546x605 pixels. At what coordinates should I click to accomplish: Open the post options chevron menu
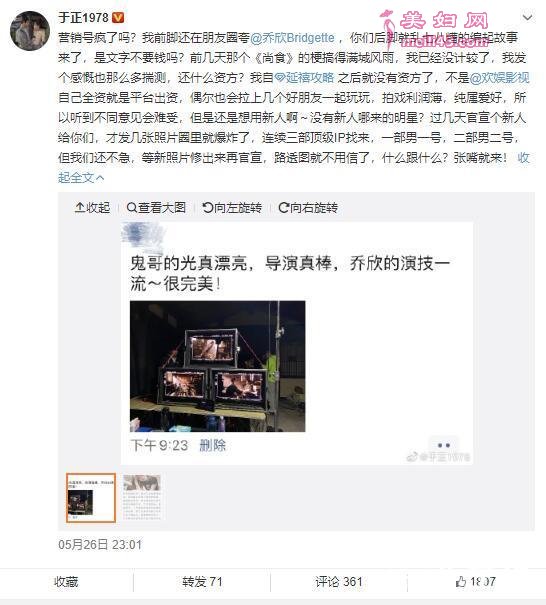coord(527,17)
